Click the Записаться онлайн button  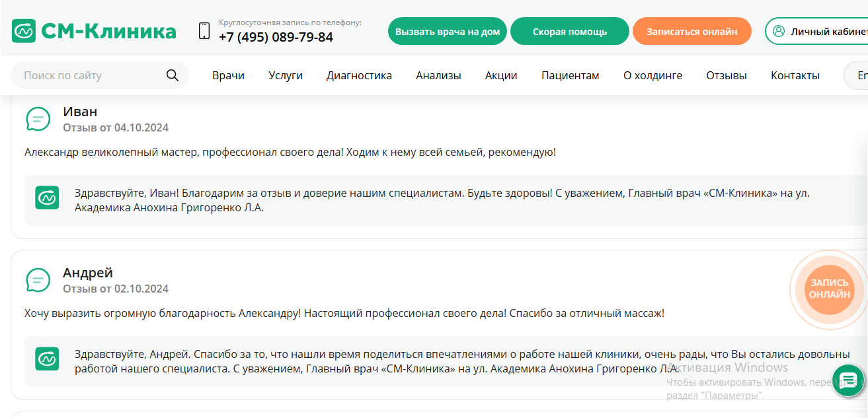pyautogui.click(x=691, y=30)
